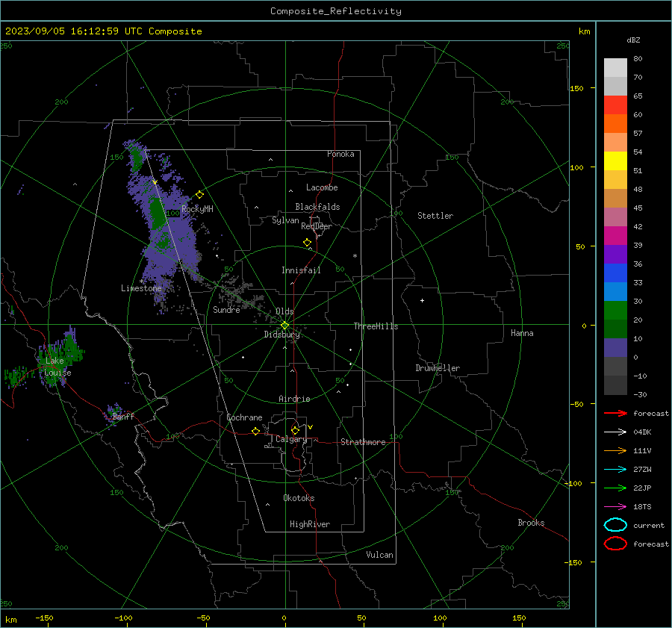The image size is (672, 628).
Task: Click the Stettler town label
Action: [x=435, y=216]
